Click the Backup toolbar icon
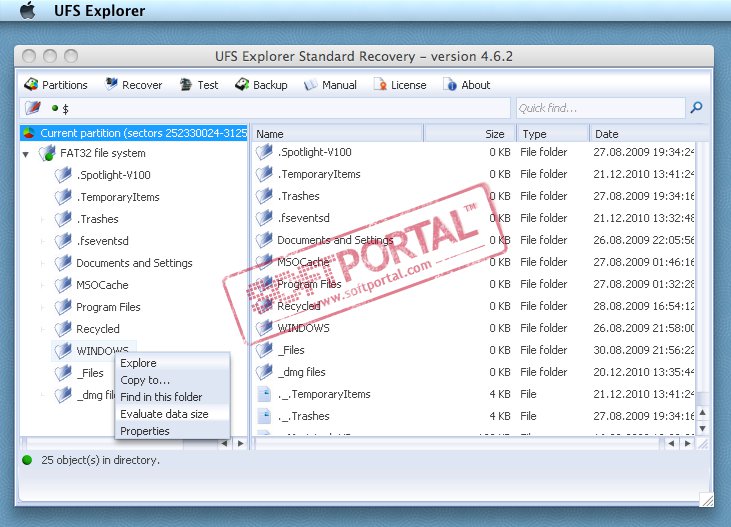 point(242,84)
